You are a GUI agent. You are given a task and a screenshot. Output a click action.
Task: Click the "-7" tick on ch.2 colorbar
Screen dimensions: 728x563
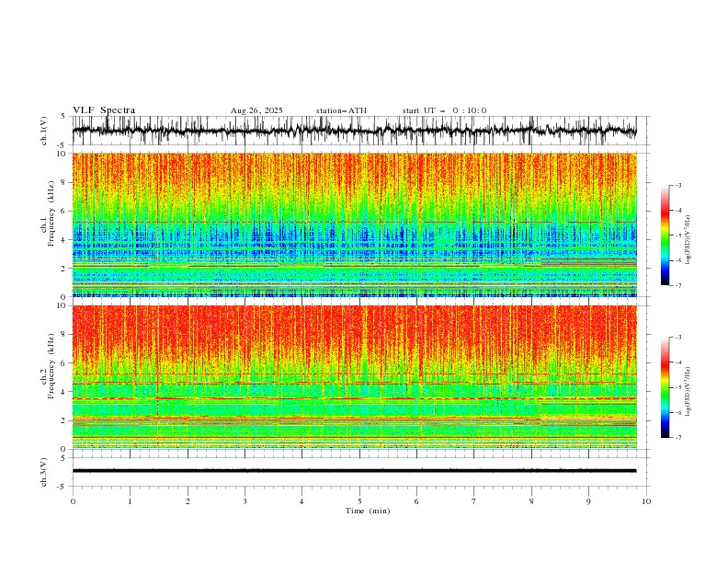tap(677, 437)
